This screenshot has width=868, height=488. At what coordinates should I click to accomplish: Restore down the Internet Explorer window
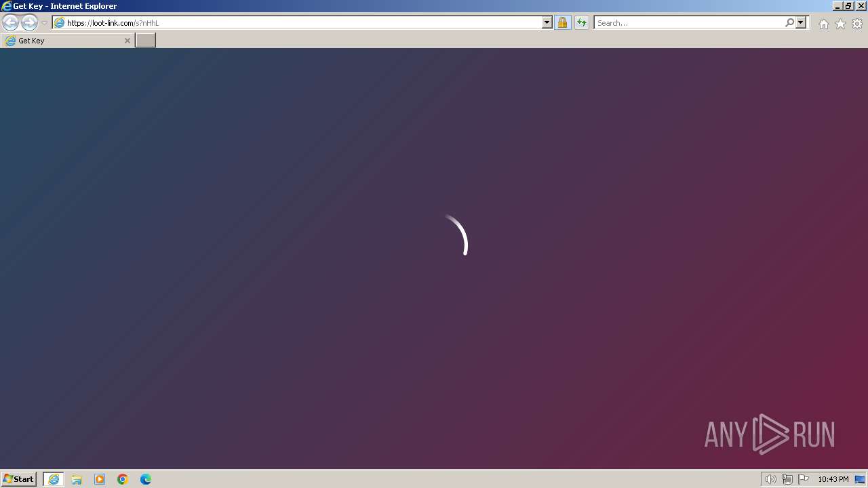click(848, 5)
